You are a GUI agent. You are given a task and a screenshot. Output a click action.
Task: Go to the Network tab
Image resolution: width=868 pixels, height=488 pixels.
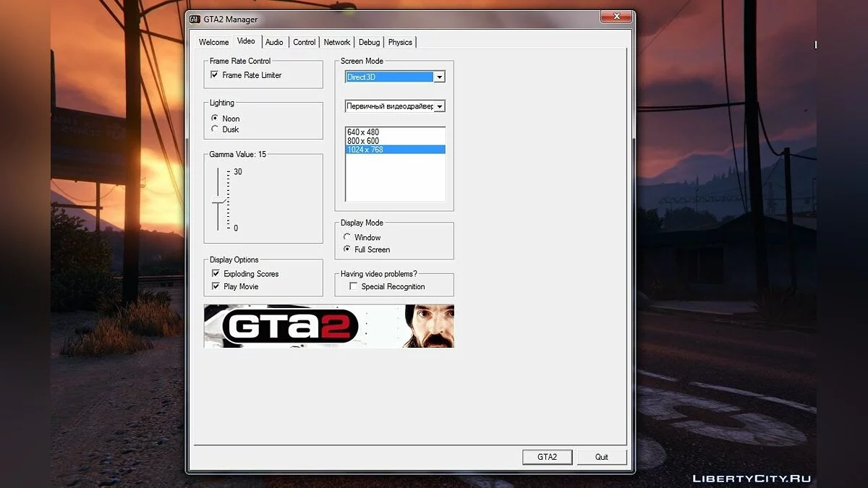[x=337, y=43]
